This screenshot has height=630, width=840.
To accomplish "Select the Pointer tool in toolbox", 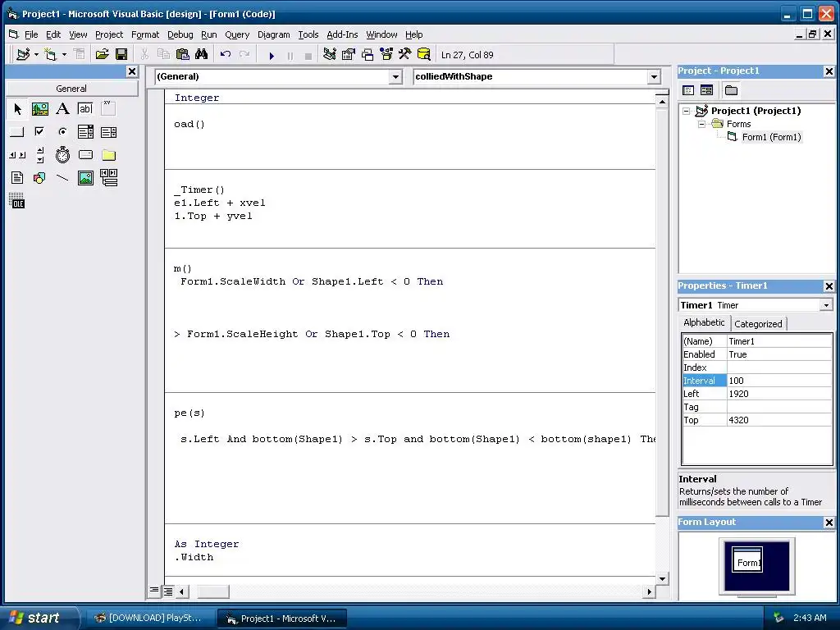I will [x=17, y=109].
